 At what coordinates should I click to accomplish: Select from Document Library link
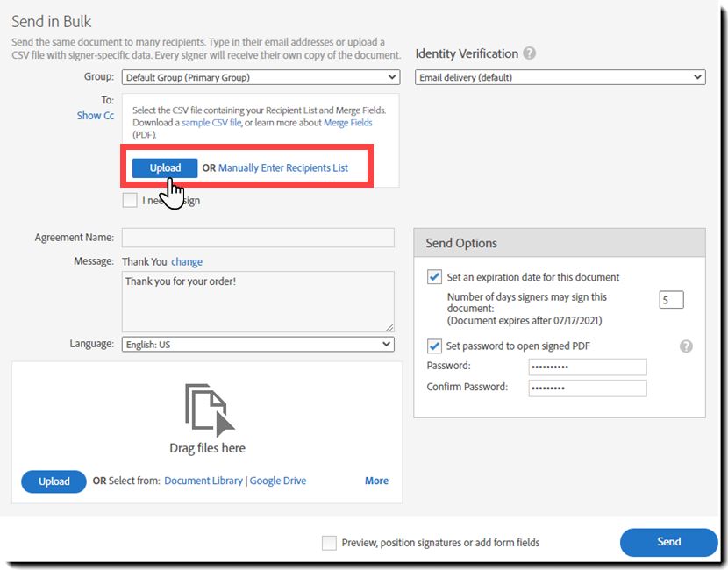pos(204,481)
